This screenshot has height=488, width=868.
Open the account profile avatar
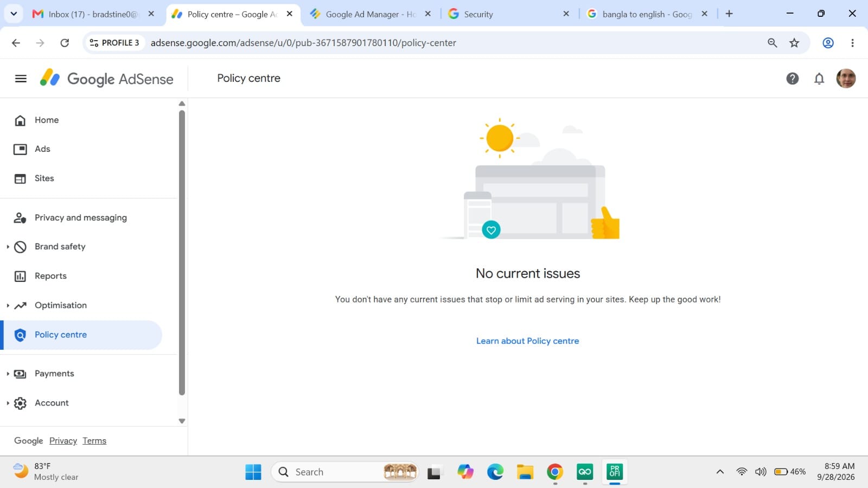[x=846, y=79]
